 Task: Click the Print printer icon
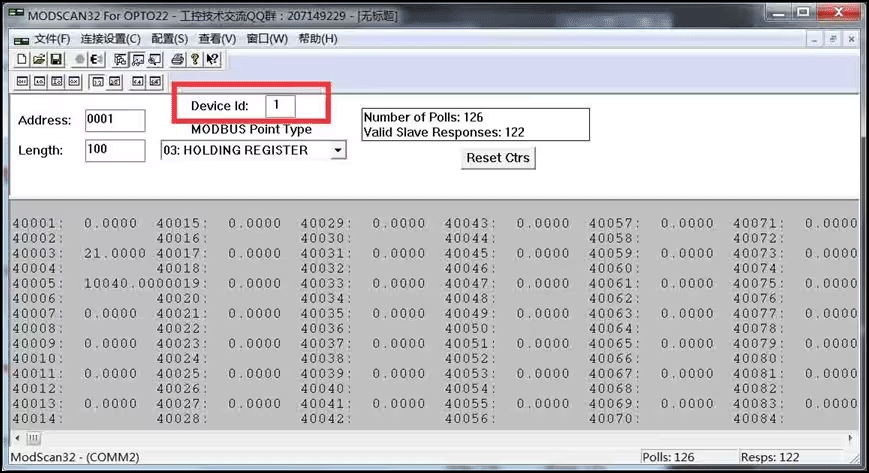(x=177, y=60)
